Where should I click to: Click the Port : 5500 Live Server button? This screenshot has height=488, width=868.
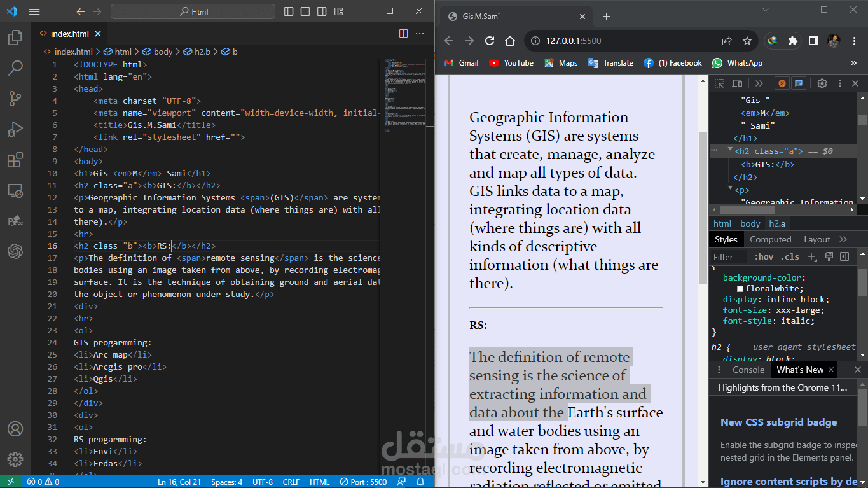point(363,482)
